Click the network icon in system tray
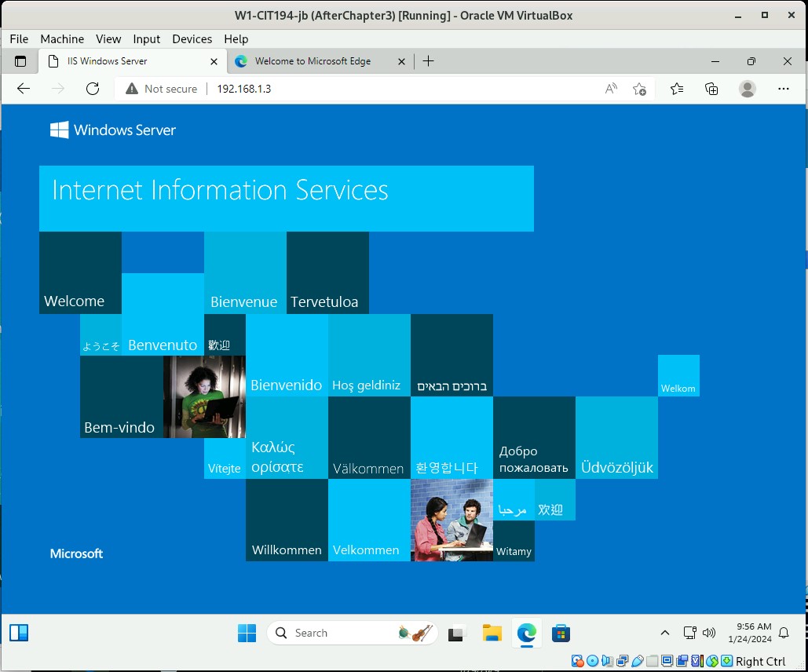808x672 pixels. (x=689, y=633)
